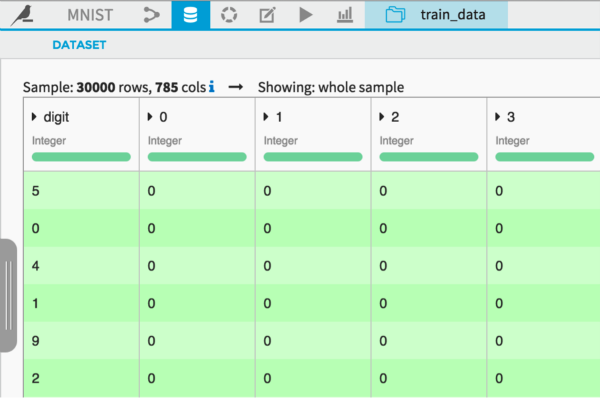Open the left side panel handle
The width and height of the screenshot is (600, 398).
(x=8, y=295)
